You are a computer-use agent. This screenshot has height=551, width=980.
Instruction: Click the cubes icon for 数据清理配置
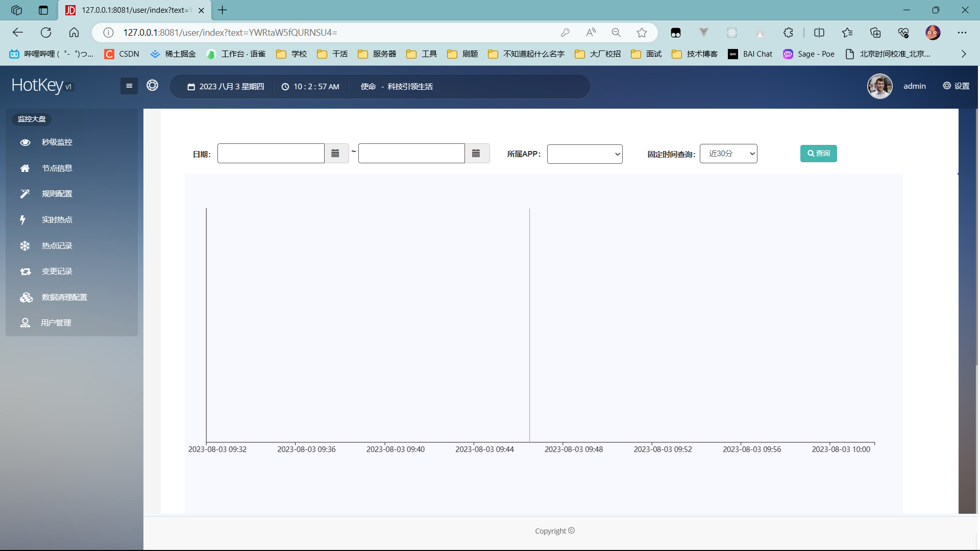(26, 297)
